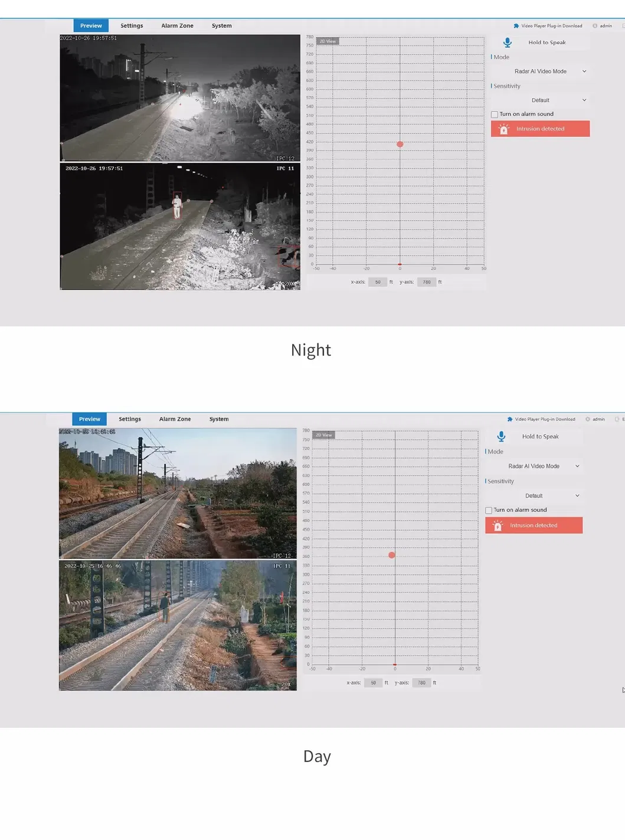Click the admin user icon in Day panel

tap(588, 419)
